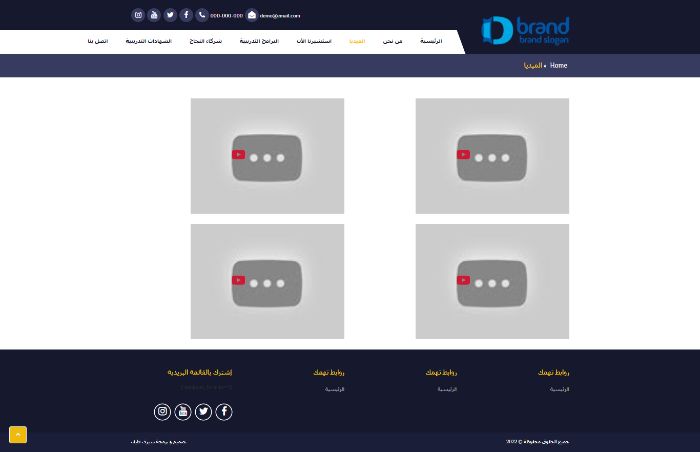Image resolution: width=700 pixels, height=452 pixels.
Task: Select the highlighted الميديا menu item
Action: (x=357, y=41)
